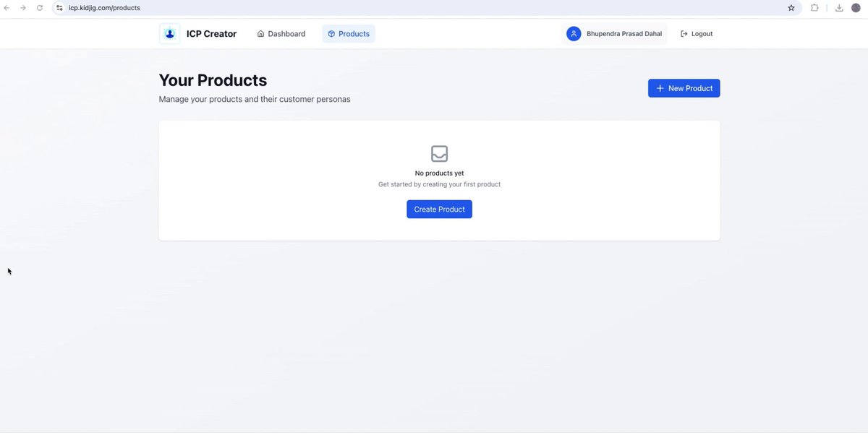The width and height of the screenshot is (868, 435).
Task: Click the ICP Creator logo icon
Action: 170,34
